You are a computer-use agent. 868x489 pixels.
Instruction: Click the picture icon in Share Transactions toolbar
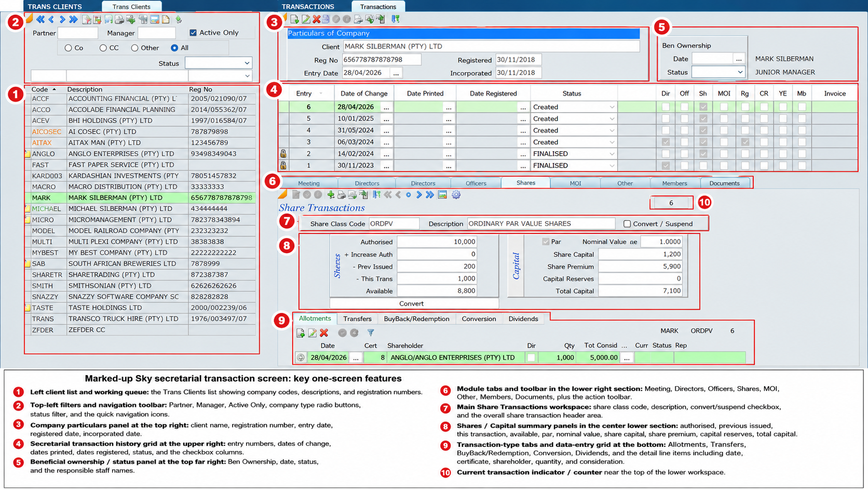click(442, 195)
